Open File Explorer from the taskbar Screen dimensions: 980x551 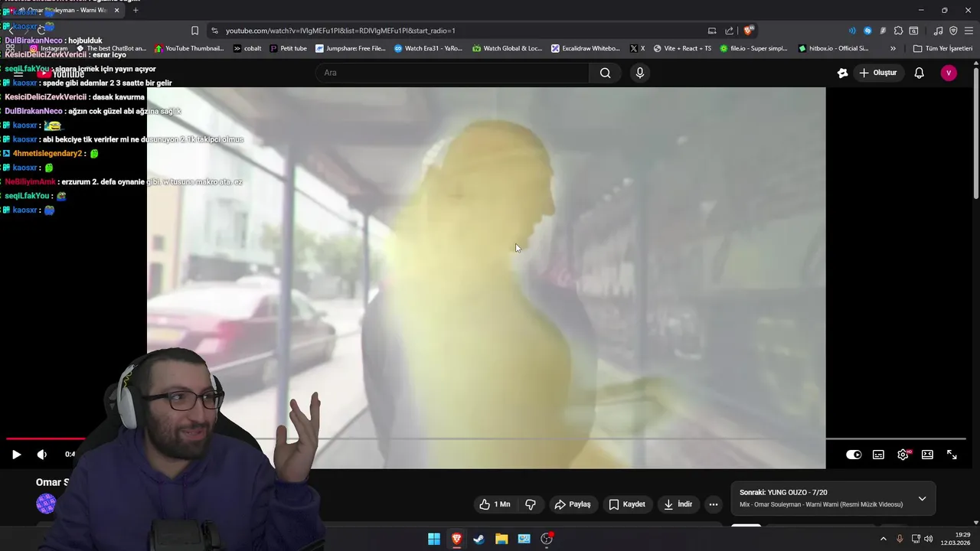coord(501,539)
